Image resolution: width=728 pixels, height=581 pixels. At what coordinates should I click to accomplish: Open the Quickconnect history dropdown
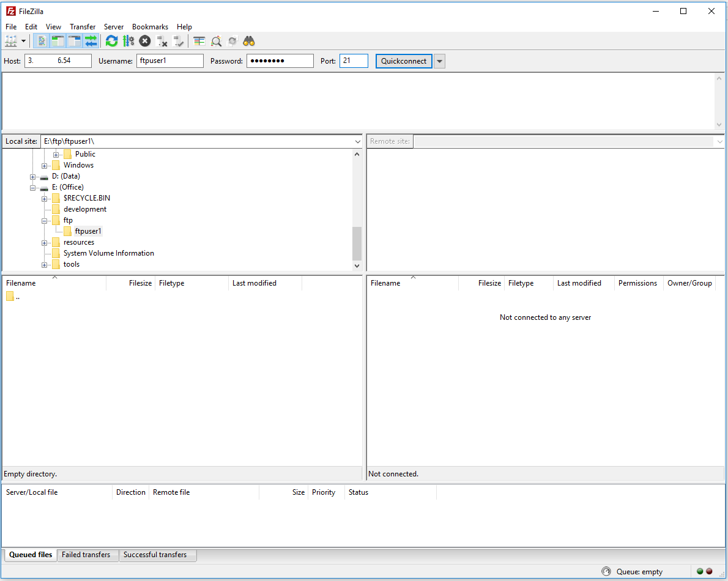coord(440,61)
